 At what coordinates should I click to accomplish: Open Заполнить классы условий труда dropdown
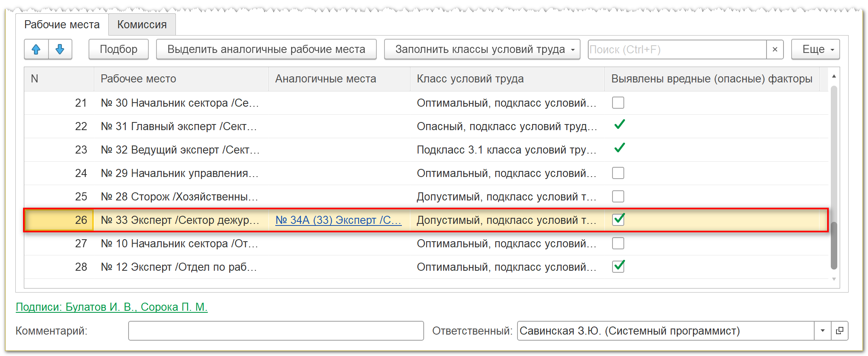click(482, 49)
